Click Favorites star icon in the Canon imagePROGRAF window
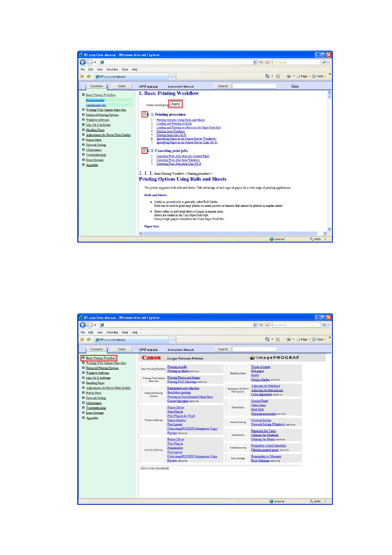Image resolution: width=392 pixels, height=555 pixels. tap(82, 339)
